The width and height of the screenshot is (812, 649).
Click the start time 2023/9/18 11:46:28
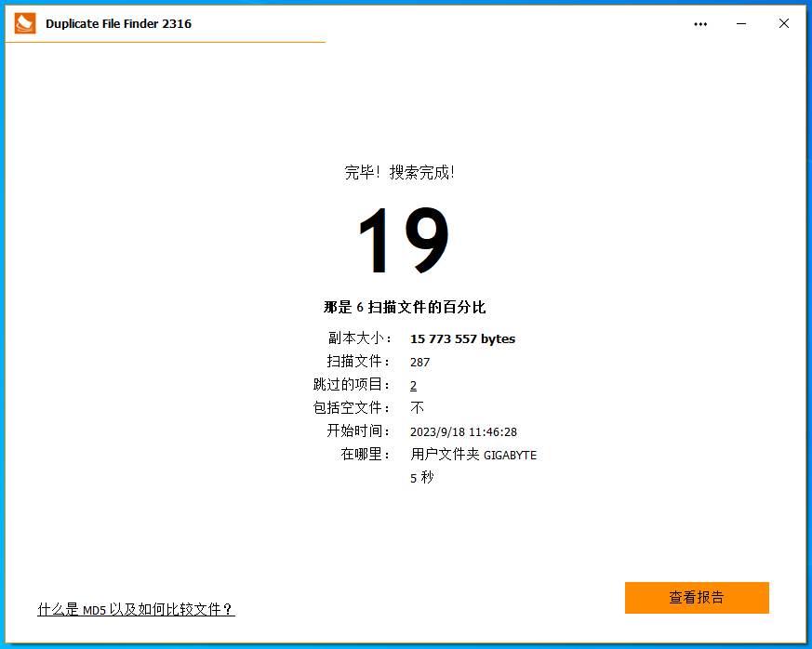pos(462,431)
